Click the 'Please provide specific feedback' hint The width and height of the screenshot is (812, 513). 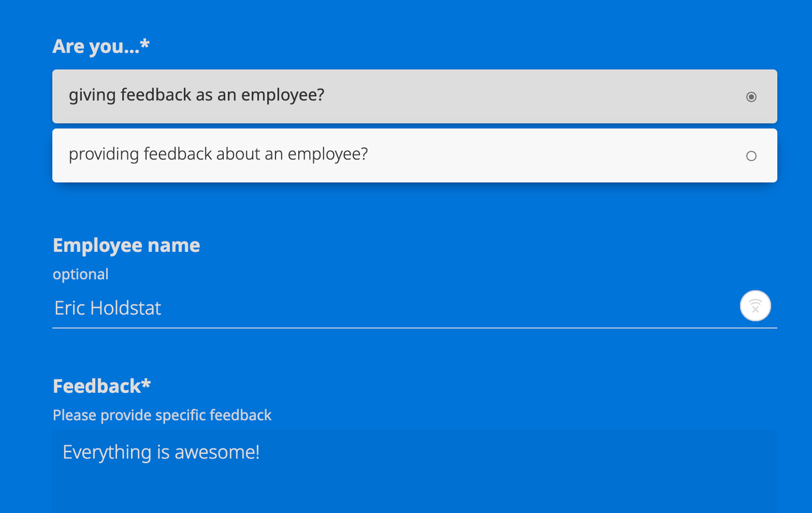(162, 416)
